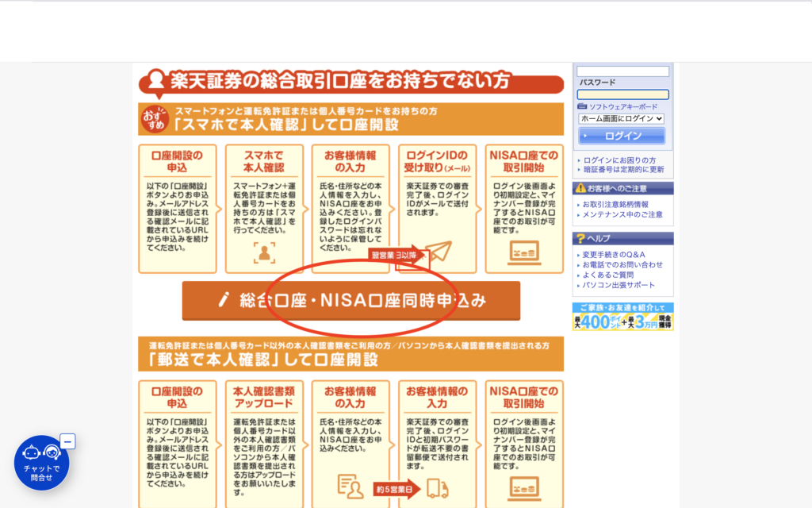Image resolution: width=812 pixels, height=508 pixels.
Task: Minimize the chat widget with minus button
Action: point(67,441)
